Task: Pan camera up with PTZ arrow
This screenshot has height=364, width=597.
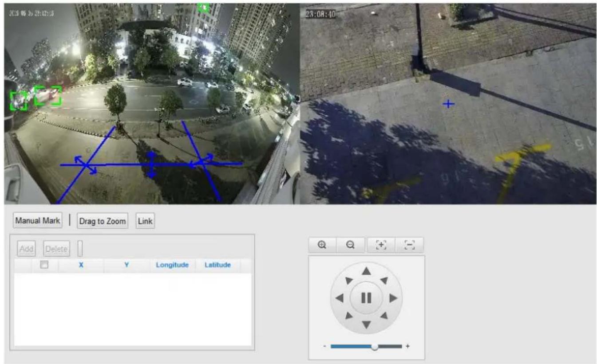Action: coord(366,271)
